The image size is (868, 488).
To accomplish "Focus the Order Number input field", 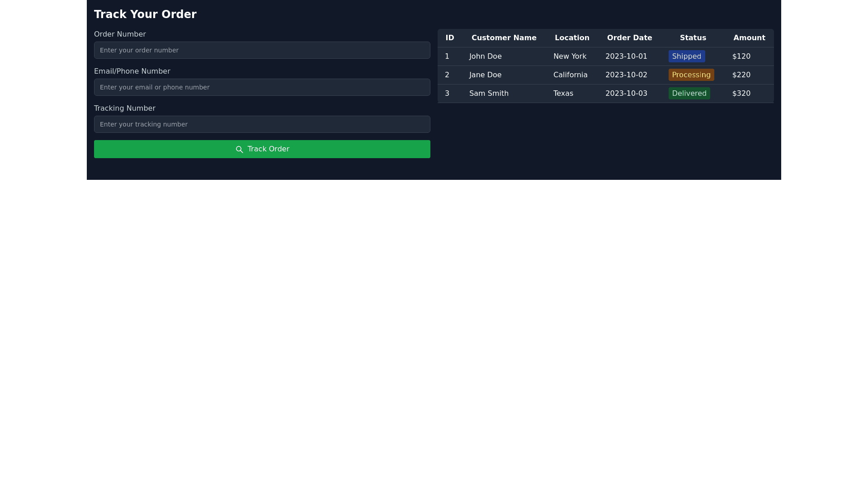I will click(262, 50).
